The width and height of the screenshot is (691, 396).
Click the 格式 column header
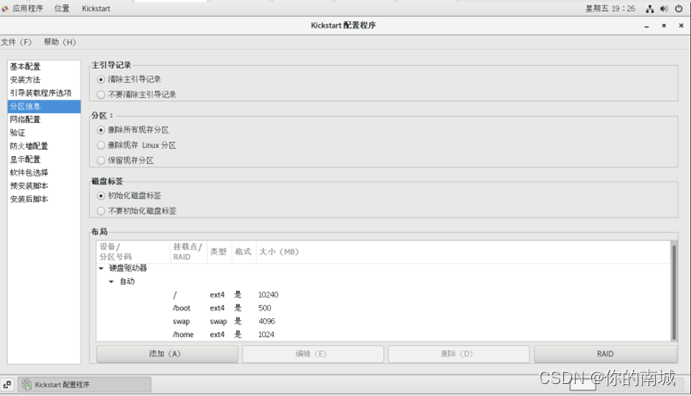point(243,252)
